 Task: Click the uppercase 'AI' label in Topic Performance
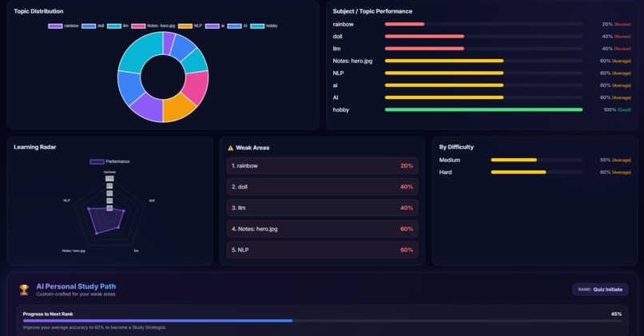(x=336, y=97)
